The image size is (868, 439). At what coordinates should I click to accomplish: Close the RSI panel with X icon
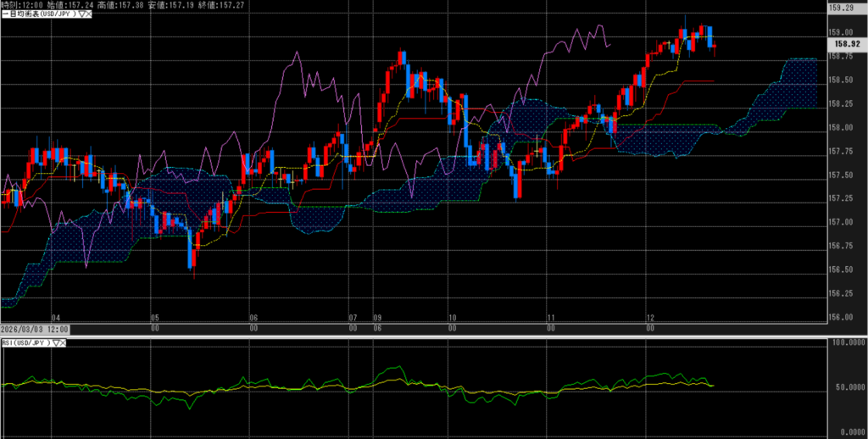click(x=64, y=342)
